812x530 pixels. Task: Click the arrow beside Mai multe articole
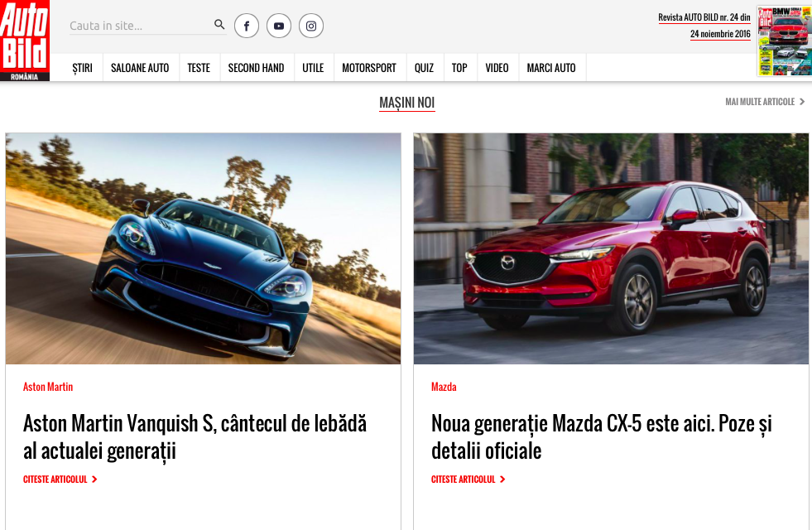[801, 102]
